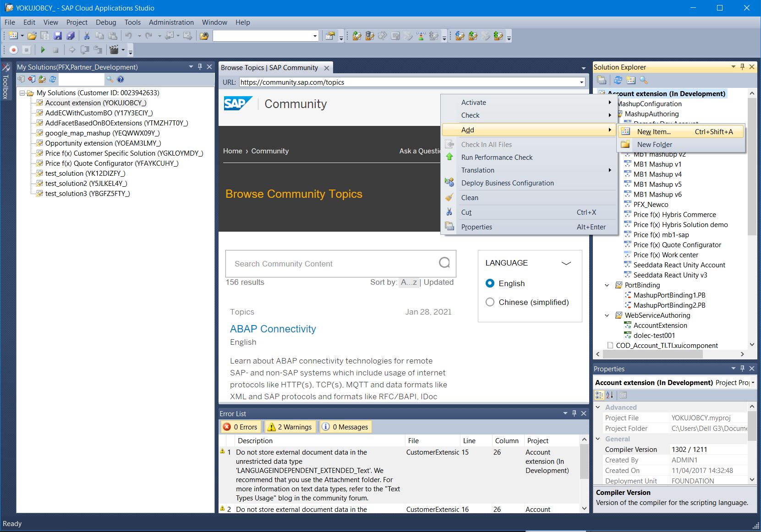
Task: Sort properties alphabetically with the A-Z icon
Action: point(609,395)
